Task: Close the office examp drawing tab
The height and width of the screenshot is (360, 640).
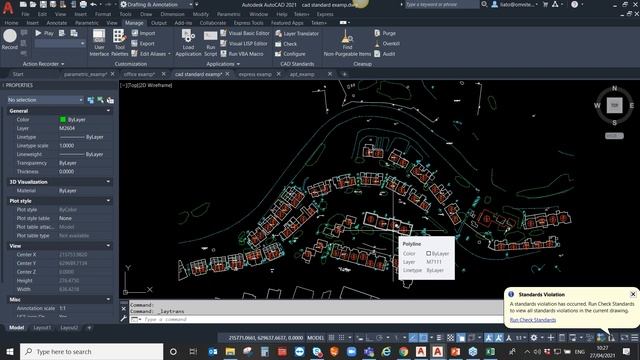Action: [x=164, y=74]
